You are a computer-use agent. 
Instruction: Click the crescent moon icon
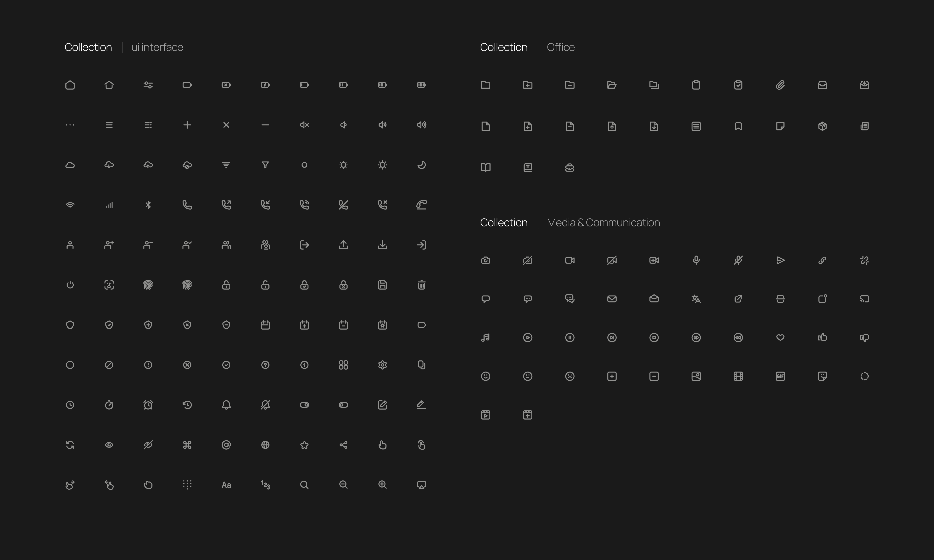[x=421, y=165]
